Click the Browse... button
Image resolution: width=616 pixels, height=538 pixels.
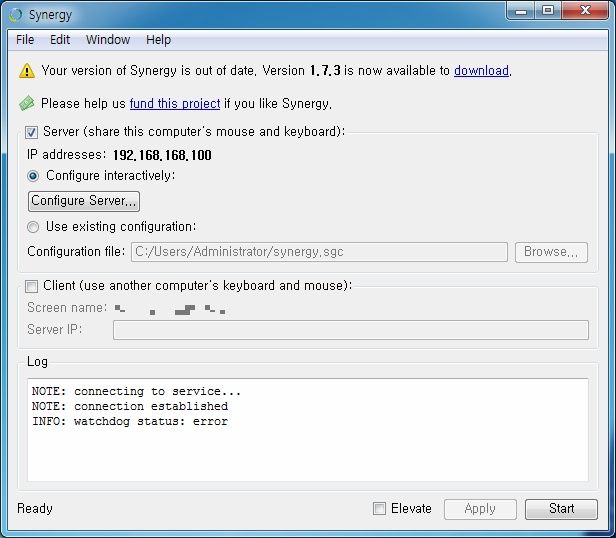click(551, 252)
